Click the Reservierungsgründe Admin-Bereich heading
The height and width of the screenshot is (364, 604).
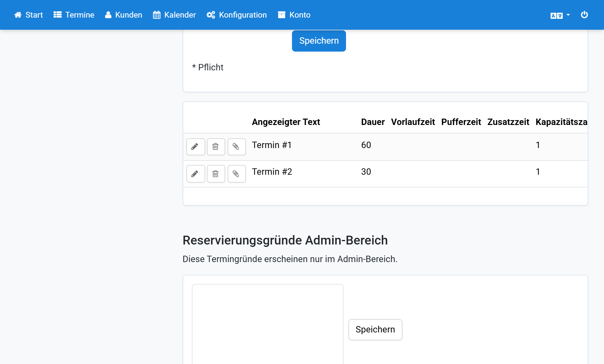[285, 240]
